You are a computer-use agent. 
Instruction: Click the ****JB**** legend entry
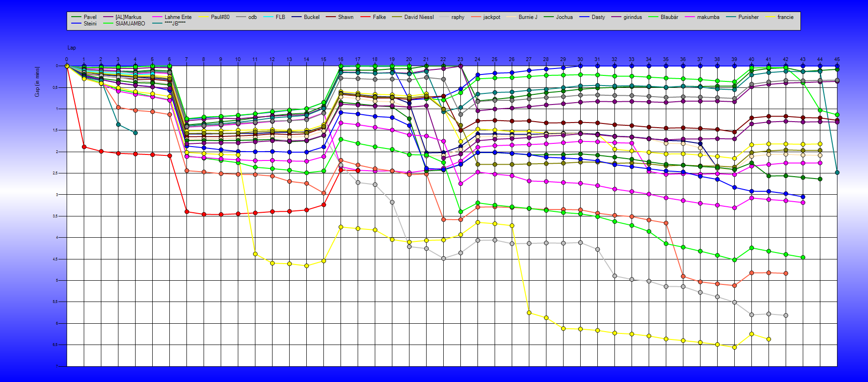point(175,24)
